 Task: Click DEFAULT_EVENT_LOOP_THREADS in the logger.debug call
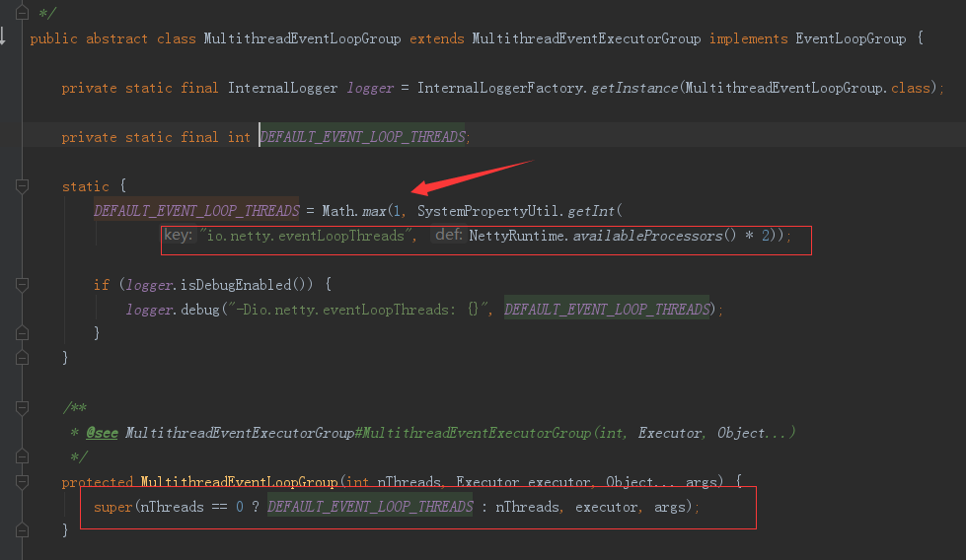click(x=607, y=309)
